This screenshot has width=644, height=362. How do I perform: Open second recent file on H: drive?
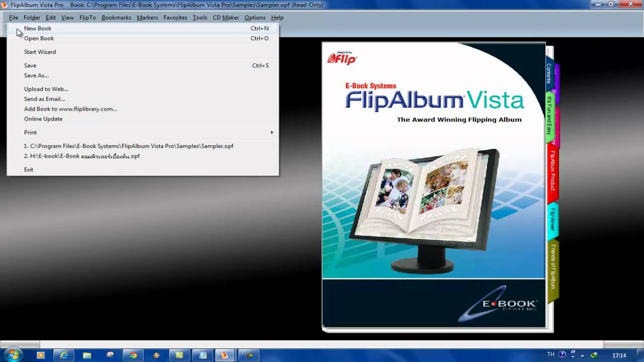click(x=143, y=156)
